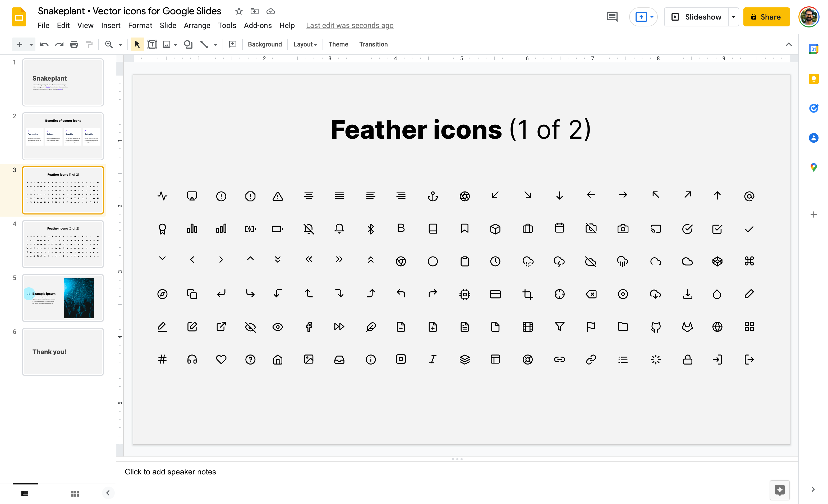Open Google Keep side panel icon

(813, 79)
